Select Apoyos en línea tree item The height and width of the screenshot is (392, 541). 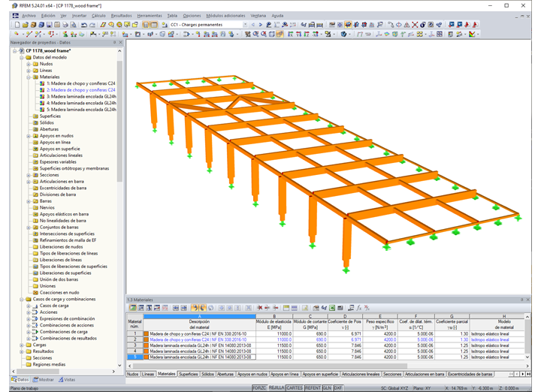[x=55, y=143]
